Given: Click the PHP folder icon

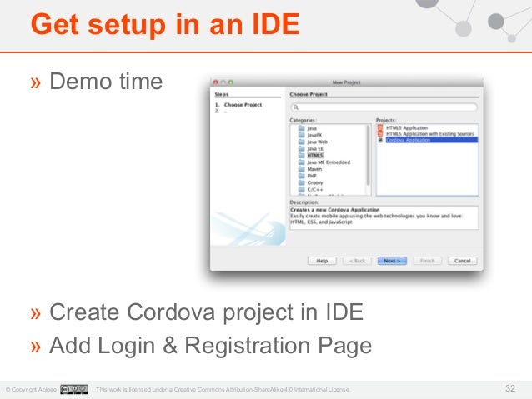Looking at the screenshot, I should 301,176.
